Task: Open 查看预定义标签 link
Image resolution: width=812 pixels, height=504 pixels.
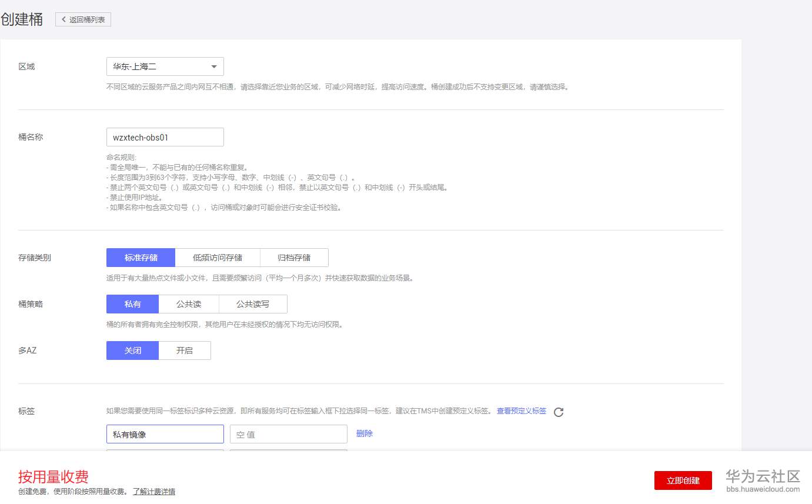Action: tap(521, 411)
